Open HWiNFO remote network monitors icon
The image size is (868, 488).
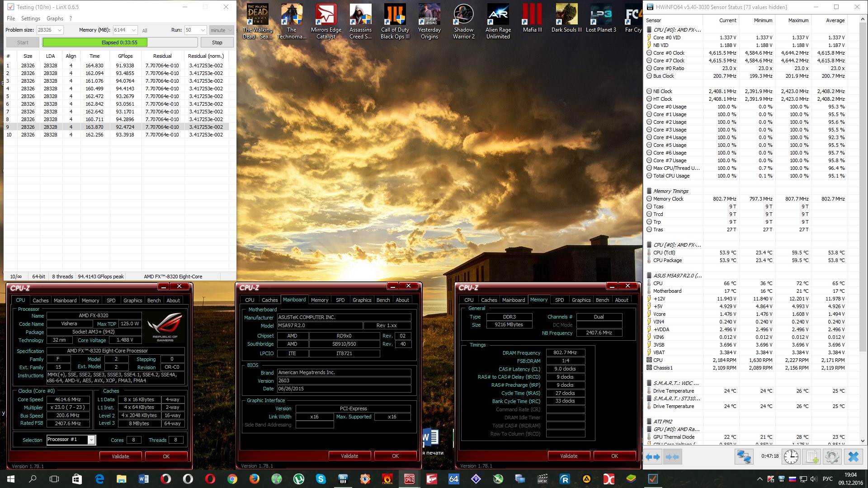(x=744, y=457)
